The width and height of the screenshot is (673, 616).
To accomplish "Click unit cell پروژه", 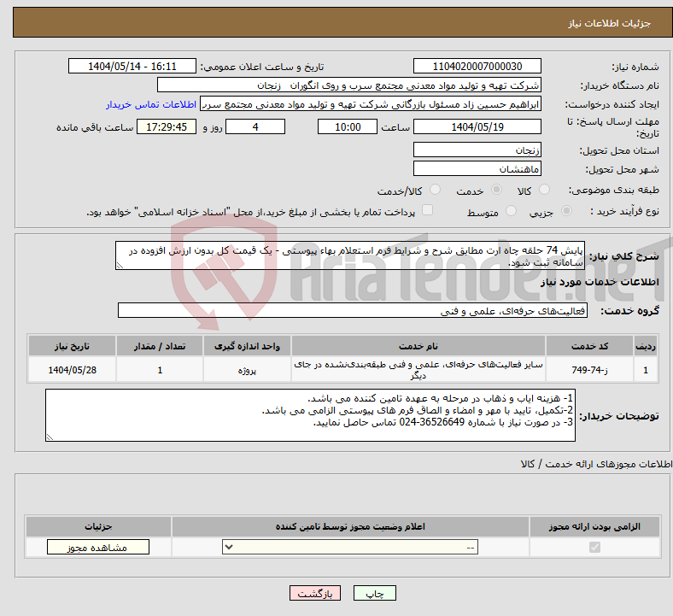I will [247, 370].
